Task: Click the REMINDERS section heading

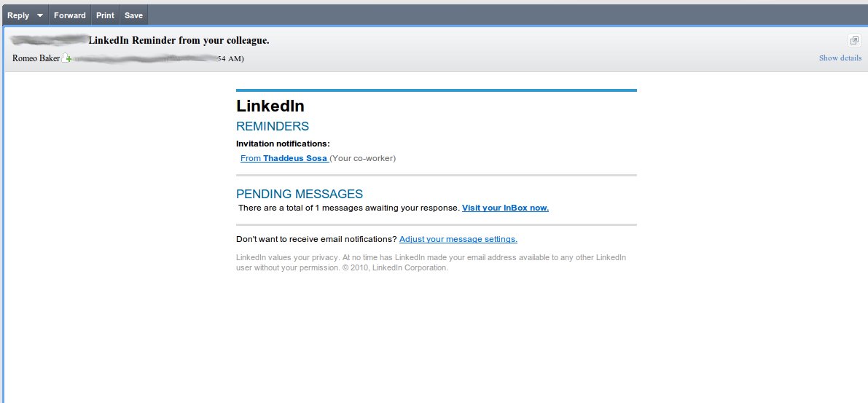Action: 273,126
